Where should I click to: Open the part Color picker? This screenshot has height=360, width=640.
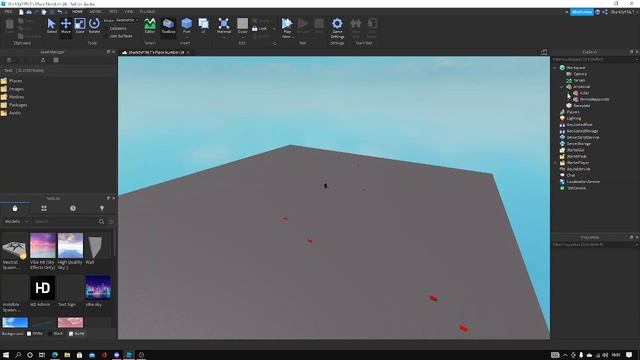point(242,26)
